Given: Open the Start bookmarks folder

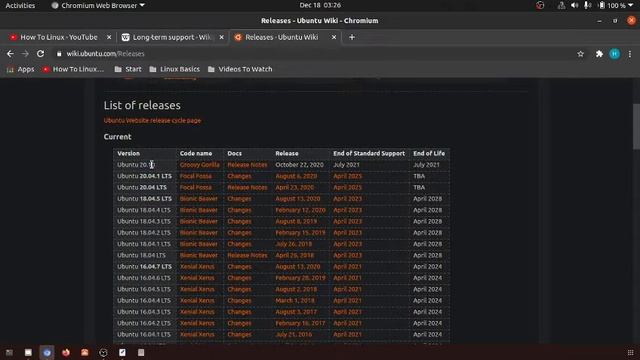Looking at the screenshot, I should click(x=128, y=69).
